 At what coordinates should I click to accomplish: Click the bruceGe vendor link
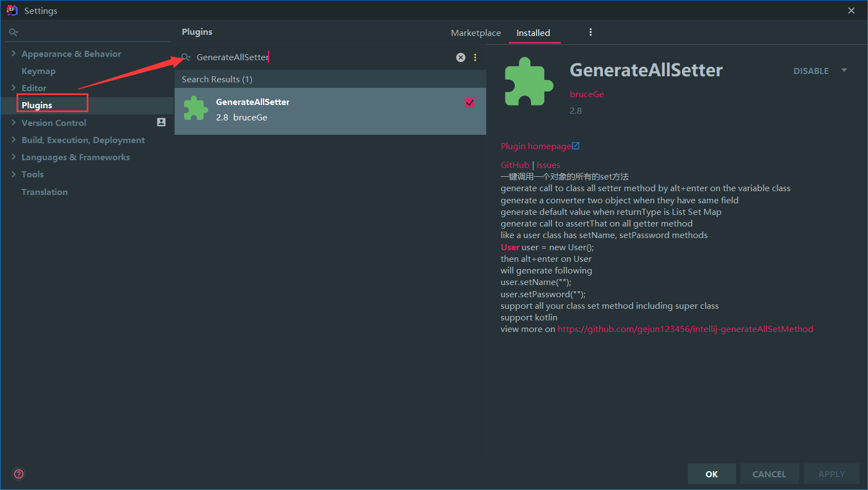587,94
